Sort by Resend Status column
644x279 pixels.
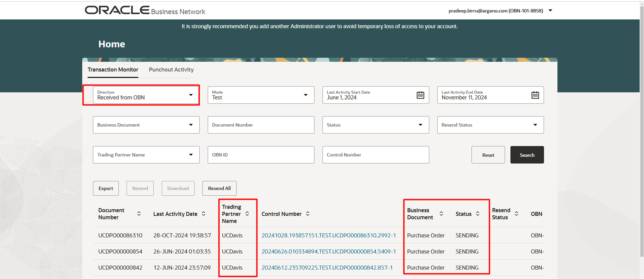click(516, 214)
